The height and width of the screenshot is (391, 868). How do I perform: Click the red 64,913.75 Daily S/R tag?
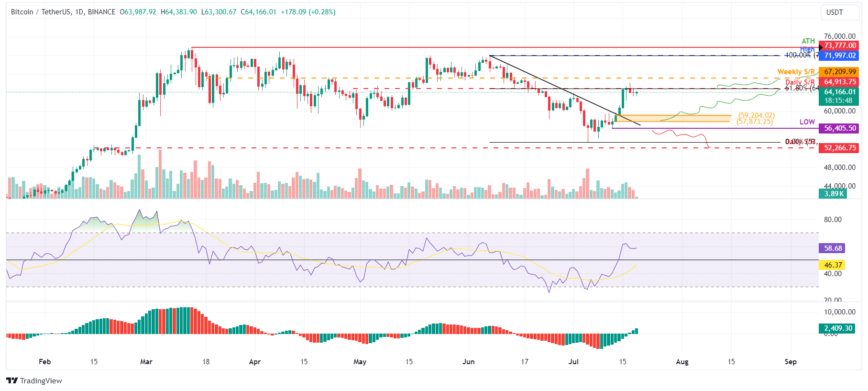coord(839,82)
